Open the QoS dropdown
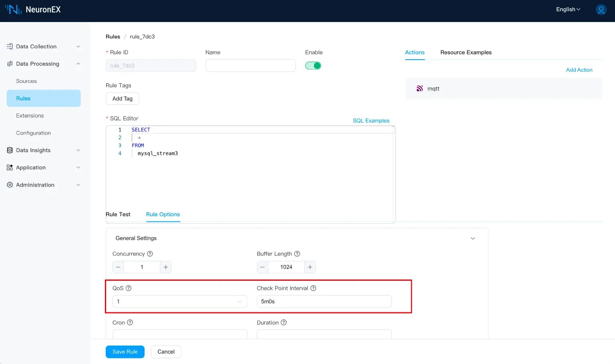Viewport: 615px width, 364px height. tap(180, 302)
